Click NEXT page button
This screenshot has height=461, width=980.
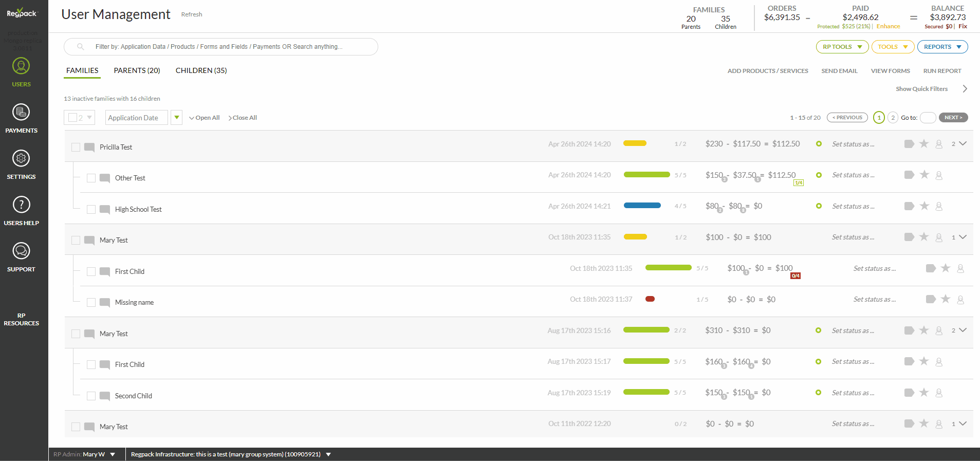click(953, 118)
